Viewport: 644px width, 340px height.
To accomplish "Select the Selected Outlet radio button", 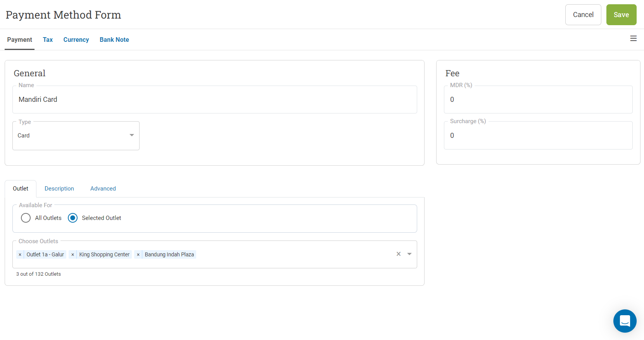I will pyautogui.click(x=73, y=218).
